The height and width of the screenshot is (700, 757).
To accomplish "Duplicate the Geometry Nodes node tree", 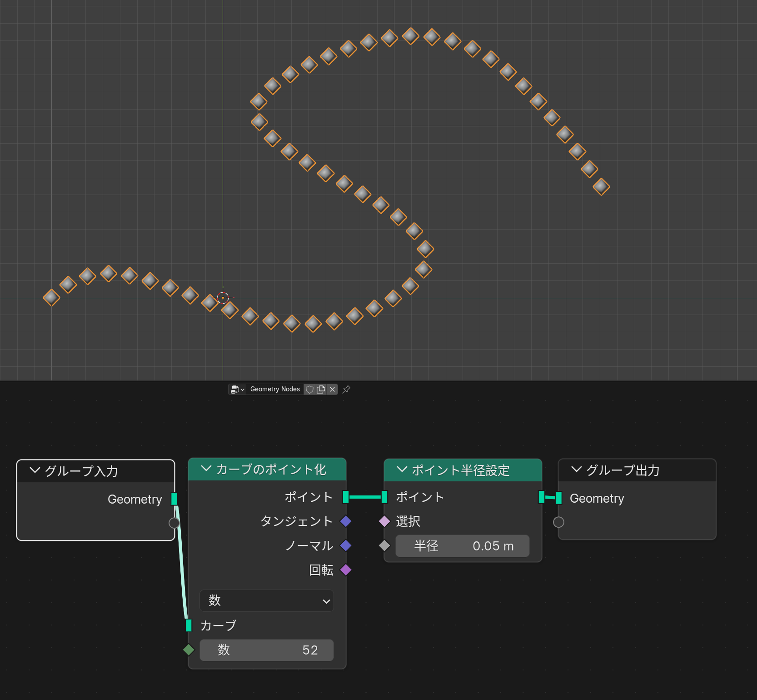I will [321, 389].
